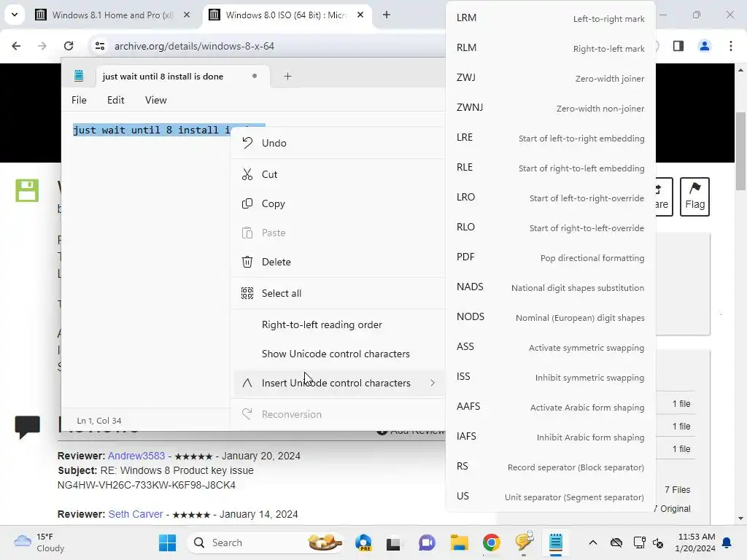
Task: Click the Copy icon in context menu
Action: 247,204
